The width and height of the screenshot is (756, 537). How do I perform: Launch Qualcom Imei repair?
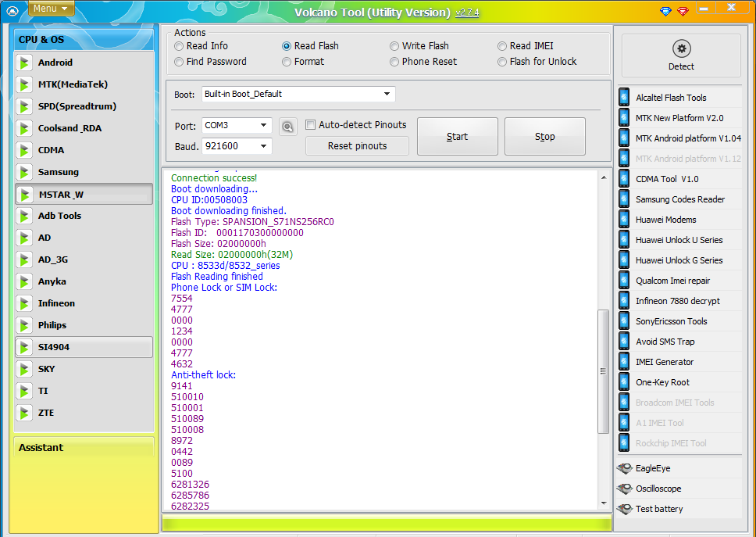pos(679,281)
